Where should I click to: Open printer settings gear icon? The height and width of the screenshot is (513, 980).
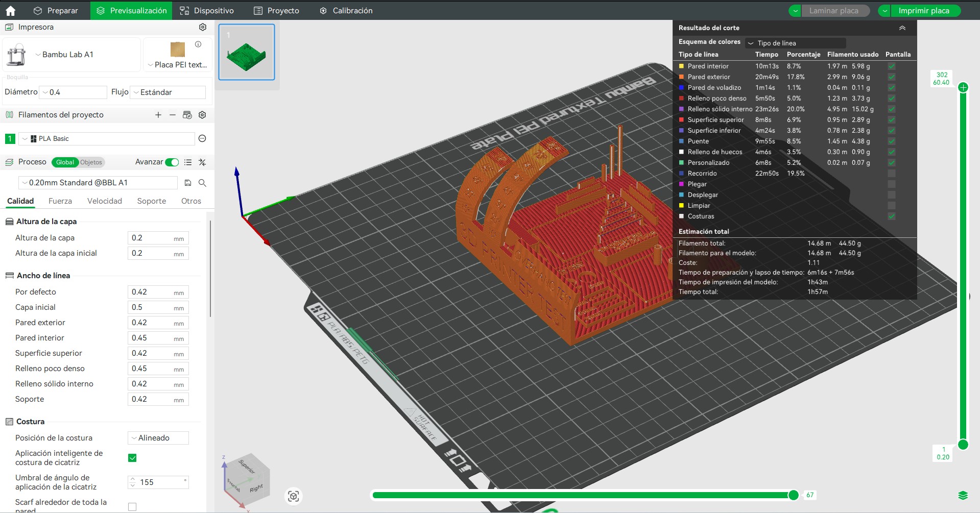click(x=203, y=27)
